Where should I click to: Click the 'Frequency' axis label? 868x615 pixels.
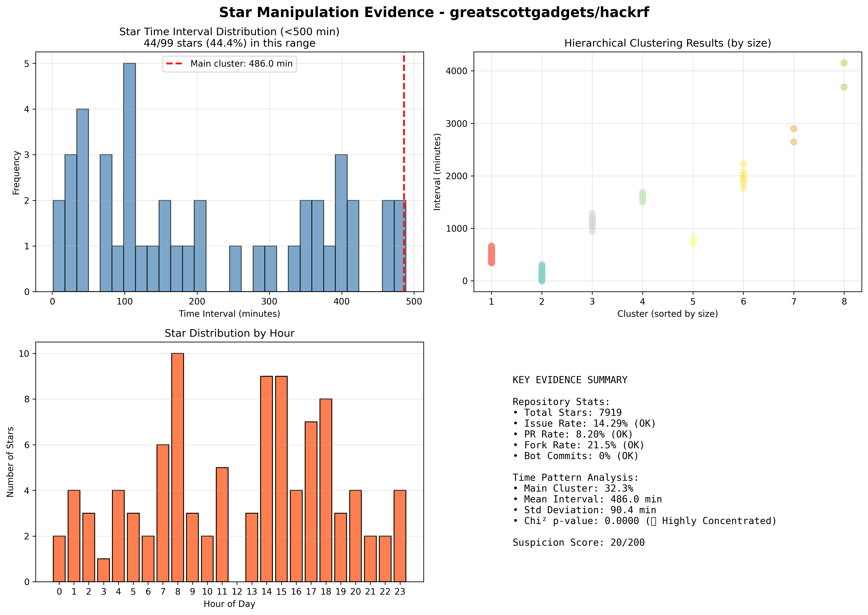click(16, 173)
